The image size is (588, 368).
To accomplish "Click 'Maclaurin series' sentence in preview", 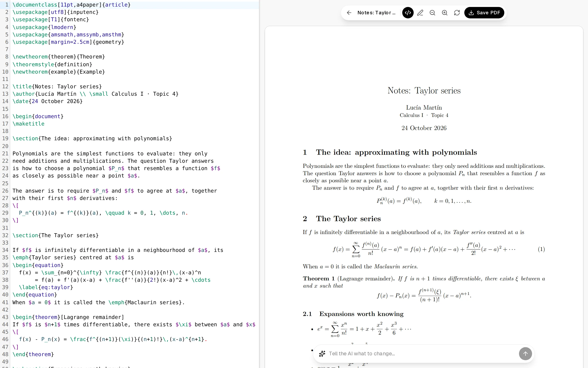I will (360, 267).
